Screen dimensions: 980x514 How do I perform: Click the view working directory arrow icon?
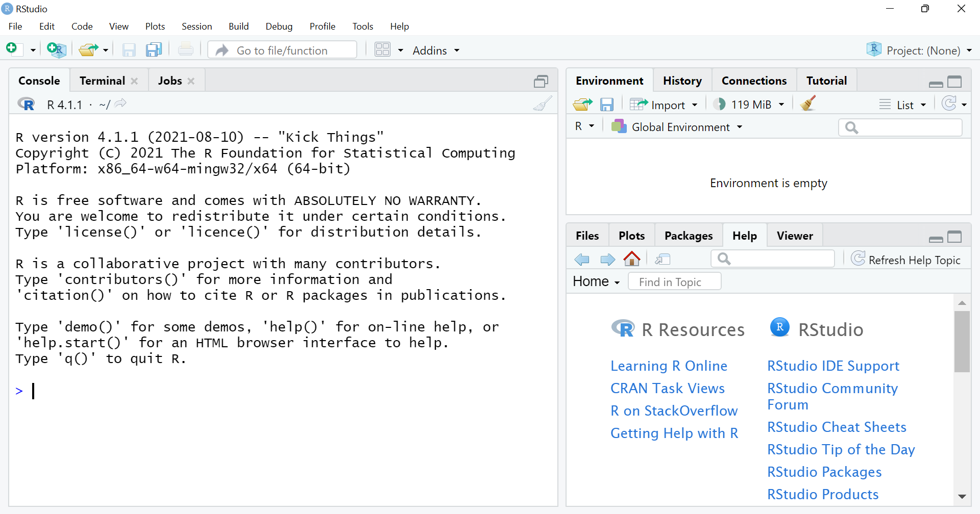(120, 104)
